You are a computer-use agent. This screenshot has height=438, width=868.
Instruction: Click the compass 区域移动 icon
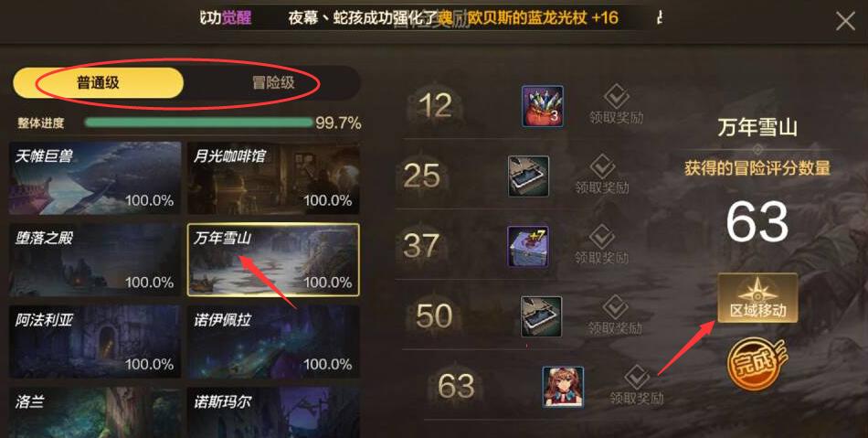tap(757, 297)
